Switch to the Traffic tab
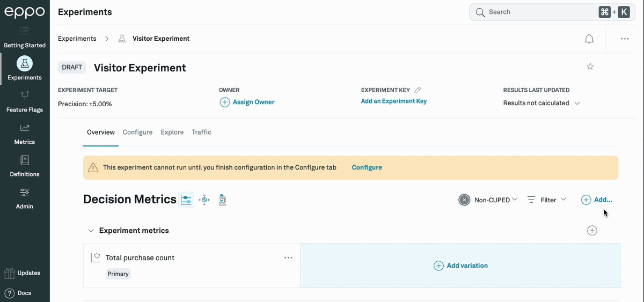Screen dimensions: 644x302 pyautogui.click(x=201, y=132)
